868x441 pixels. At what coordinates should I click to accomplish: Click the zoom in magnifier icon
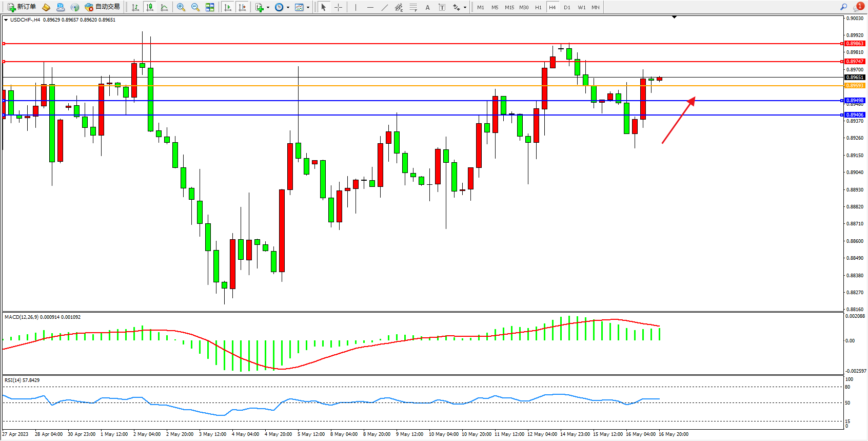181,7
